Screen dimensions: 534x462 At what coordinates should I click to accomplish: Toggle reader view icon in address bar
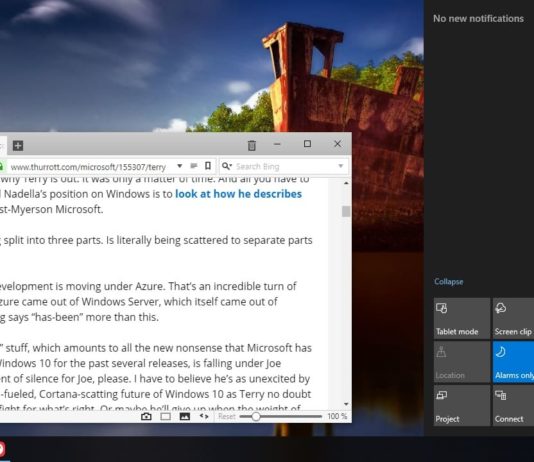point(194,166)
